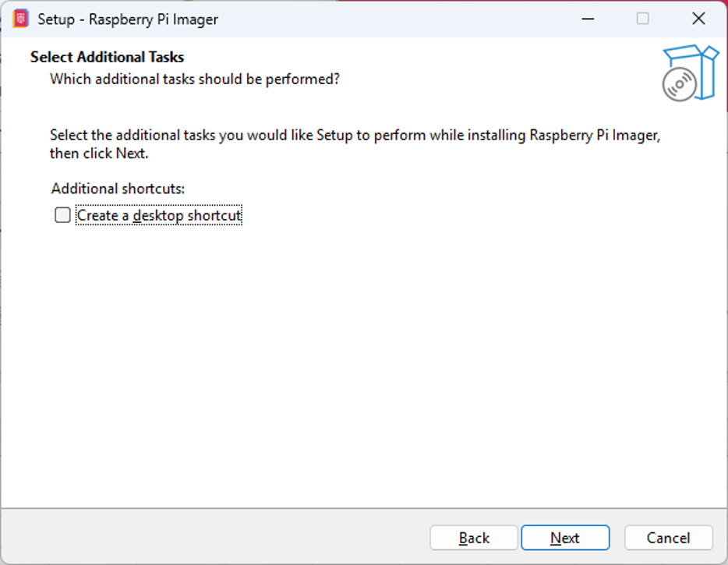Viewport: 728px width, 565px height.
Task: Minimize the Setup window
Action: point(588,19)
